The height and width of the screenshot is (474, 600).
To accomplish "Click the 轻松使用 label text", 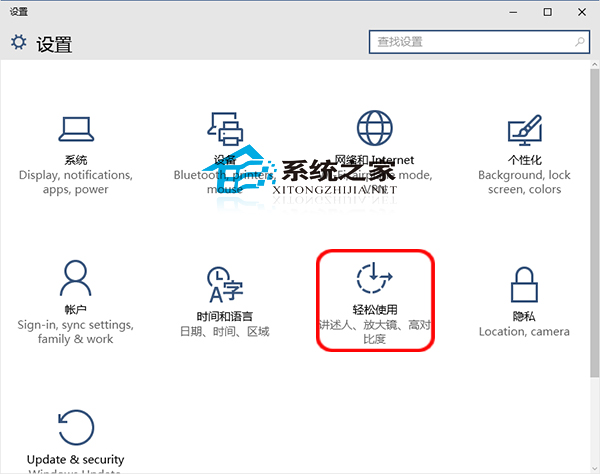I will pos(375,309).
